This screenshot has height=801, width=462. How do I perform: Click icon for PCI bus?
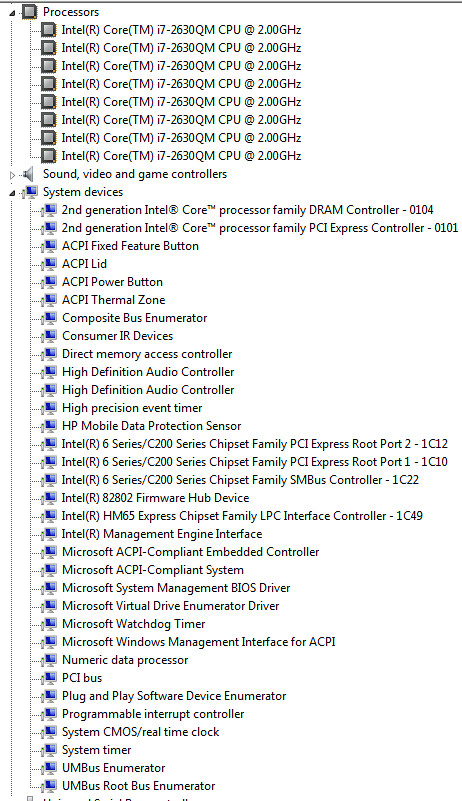(x=49, y=678)
